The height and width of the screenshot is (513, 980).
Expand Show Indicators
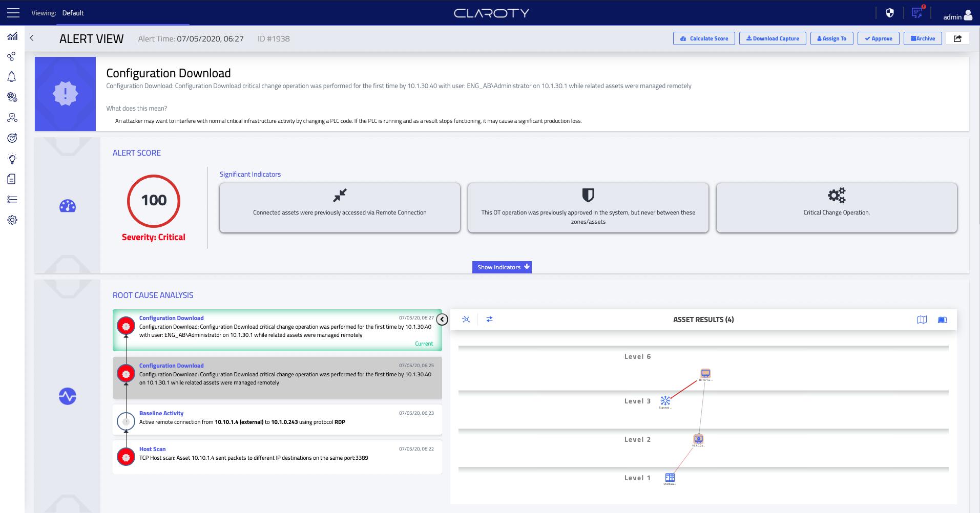point(502,267)
